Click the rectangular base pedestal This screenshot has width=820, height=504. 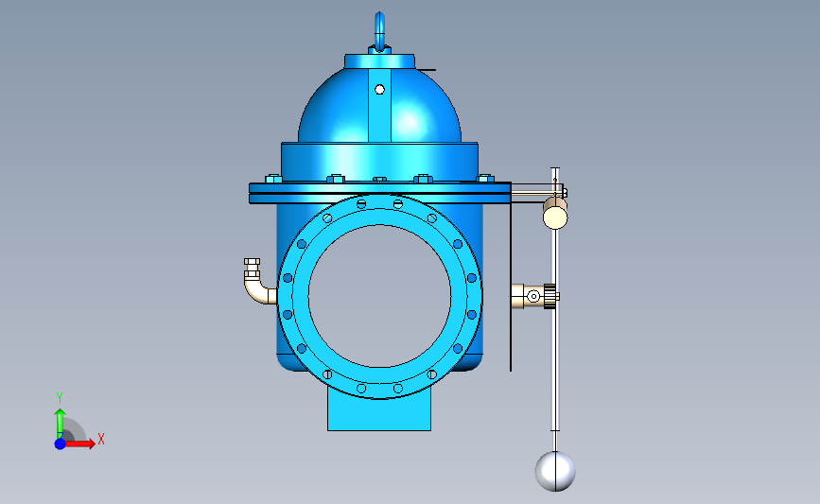(x=379, y=410)
